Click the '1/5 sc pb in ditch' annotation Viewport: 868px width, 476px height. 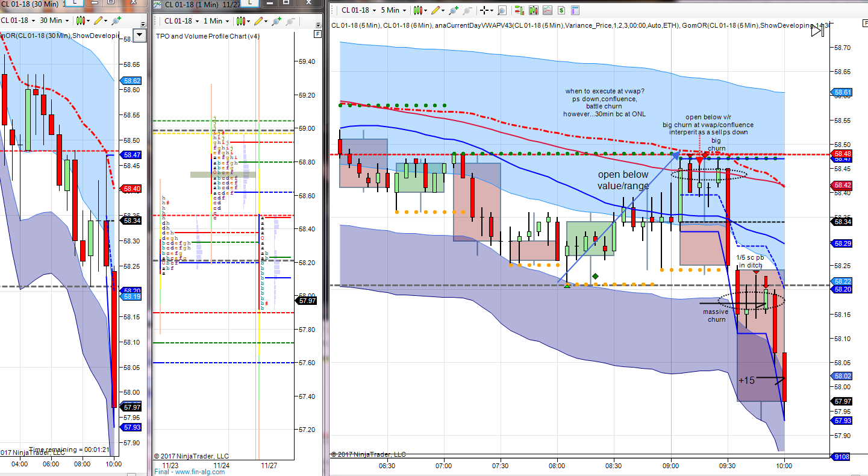(x=750, y=261)
